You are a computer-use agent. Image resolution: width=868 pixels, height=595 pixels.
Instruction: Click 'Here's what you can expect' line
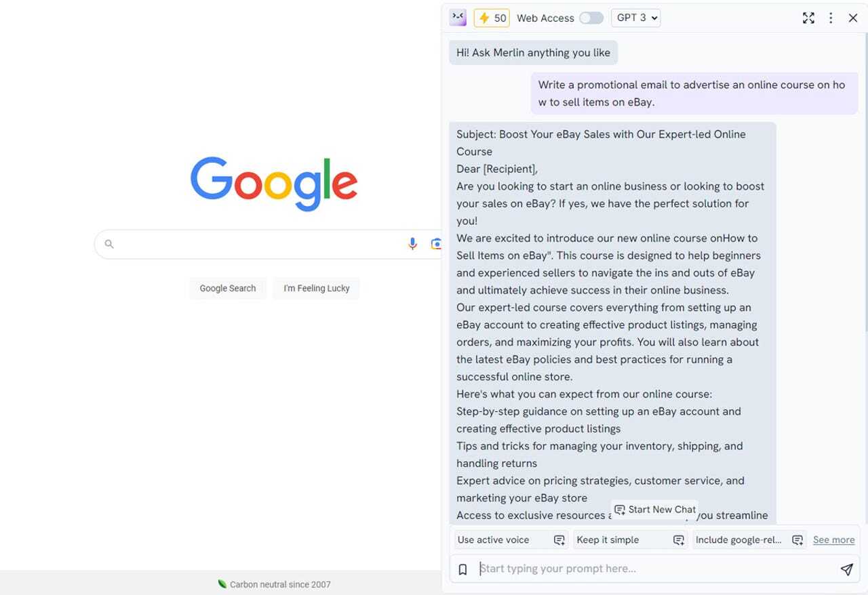(x=584, y=394)
